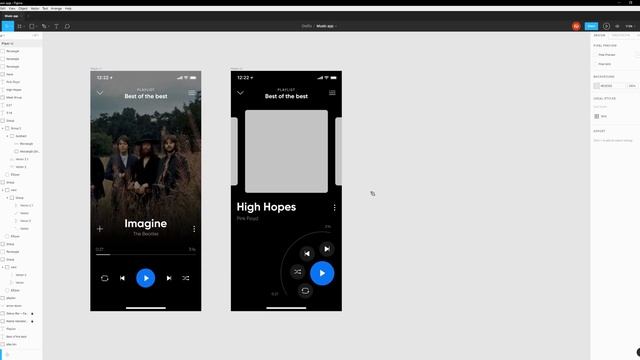Click previous track icon on High Hopes screen
Image resolution: width=640 pixels, height=360 pixels.
(x=307, y=253)
